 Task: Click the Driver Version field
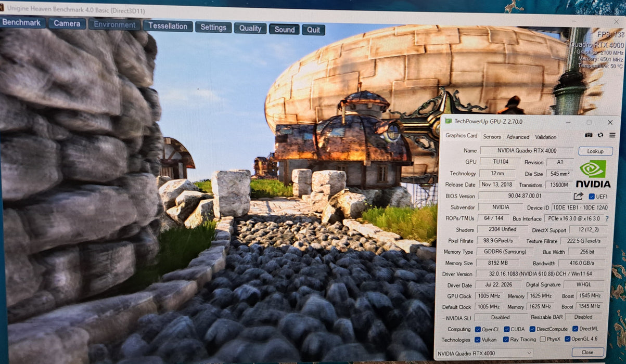(541, 274)
